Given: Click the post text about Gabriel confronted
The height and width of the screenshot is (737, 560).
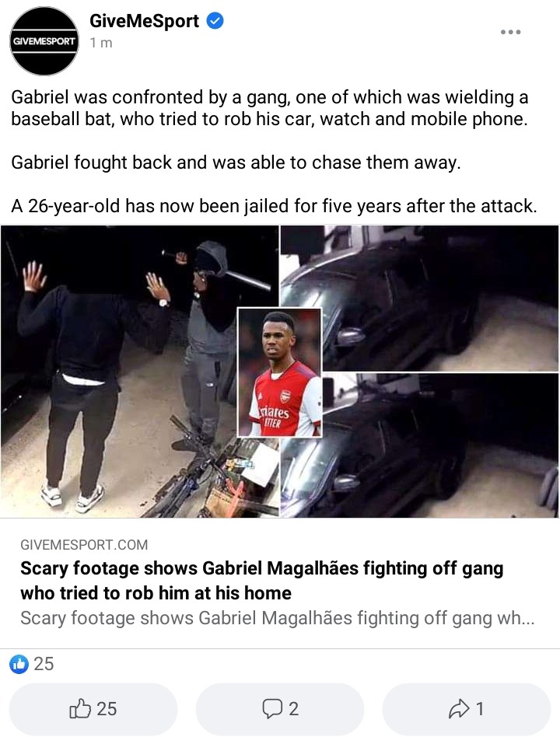Looking at the screenshot, I should (270, 107).
